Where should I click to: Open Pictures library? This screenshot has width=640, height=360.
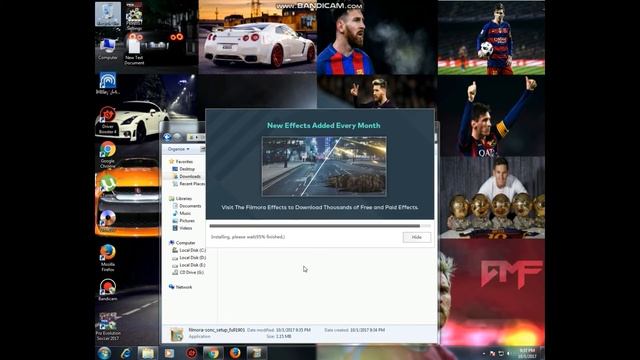tap(184, 221)
